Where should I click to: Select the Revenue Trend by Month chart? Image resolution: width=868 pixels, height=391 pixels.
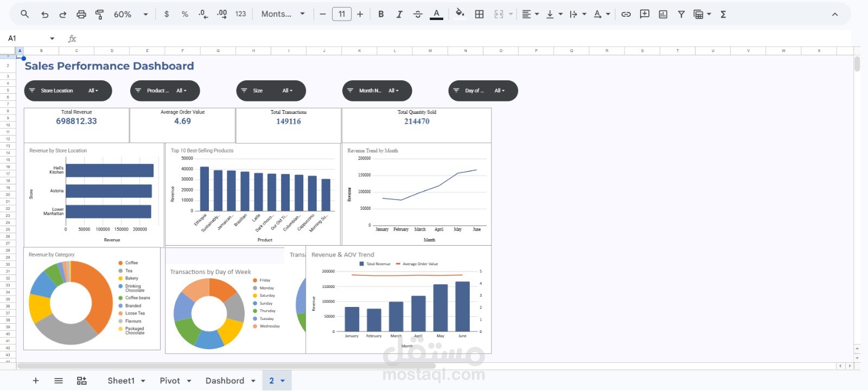point(417,194)
